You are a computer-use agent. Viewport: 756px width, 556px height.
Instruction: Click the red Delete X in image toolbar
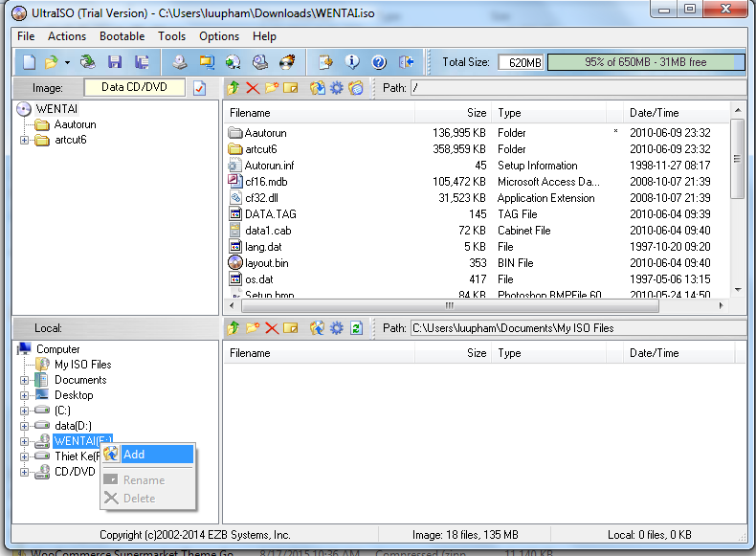pyautogui.click(x=253, y=88)
